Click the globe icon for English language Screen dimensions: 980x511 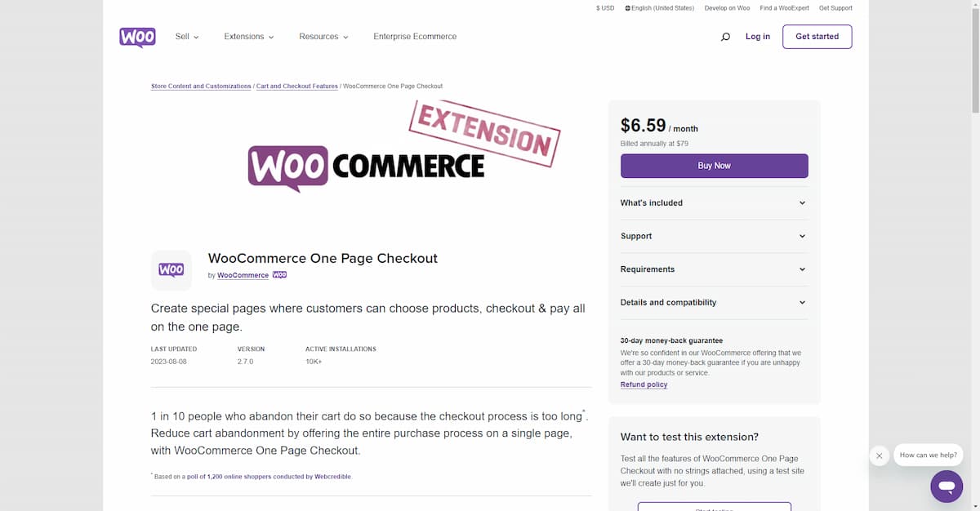pos(628,8)
